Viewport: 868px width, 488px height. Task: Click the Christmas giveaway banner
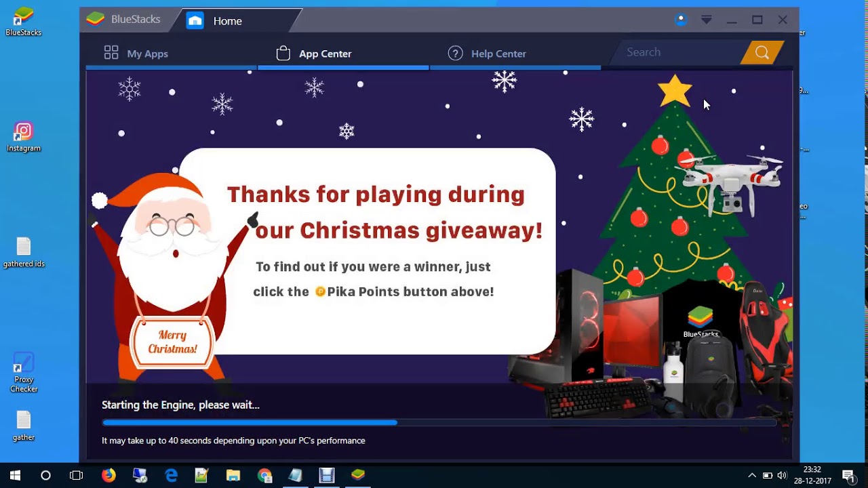coord(439,227)
